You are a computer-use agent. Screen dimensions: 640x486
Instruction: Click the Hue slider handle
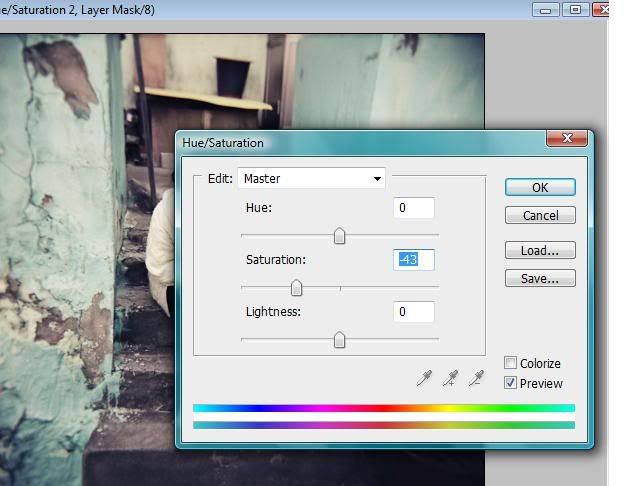pyautogui.click(x=339, y=236)
